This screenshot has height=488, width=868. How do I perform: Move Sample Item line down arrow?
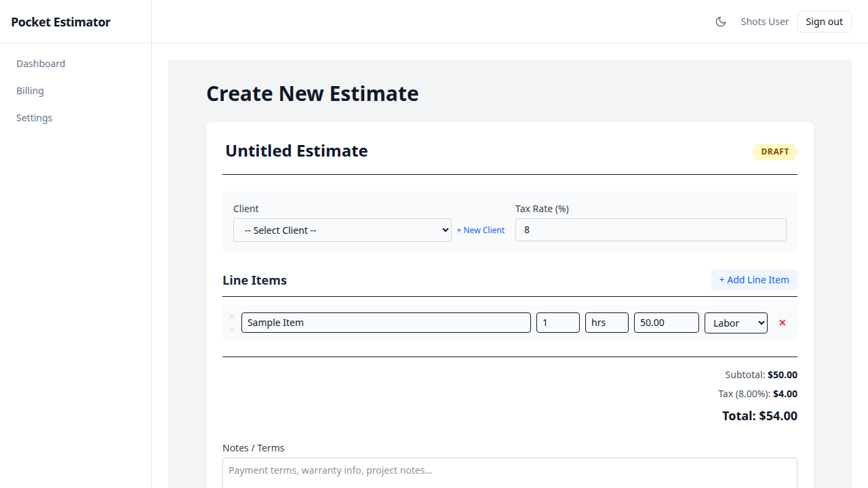pyautogui.click(x=232, y=329)
